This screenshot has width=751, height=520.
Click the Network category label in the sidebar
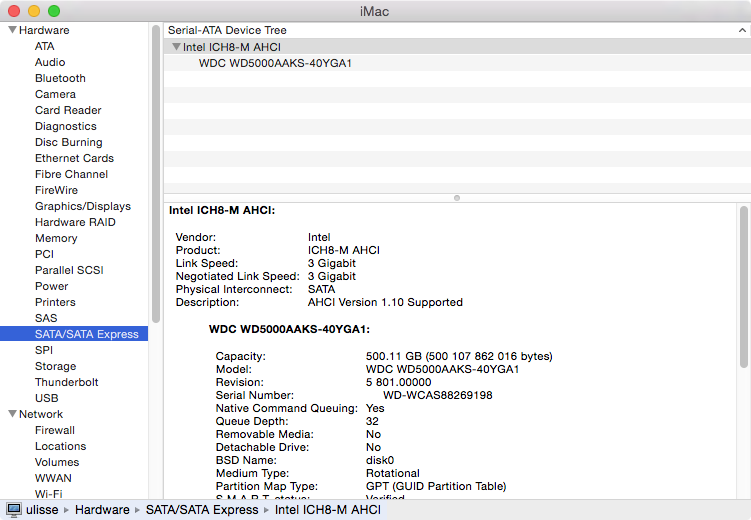(41, 414)
